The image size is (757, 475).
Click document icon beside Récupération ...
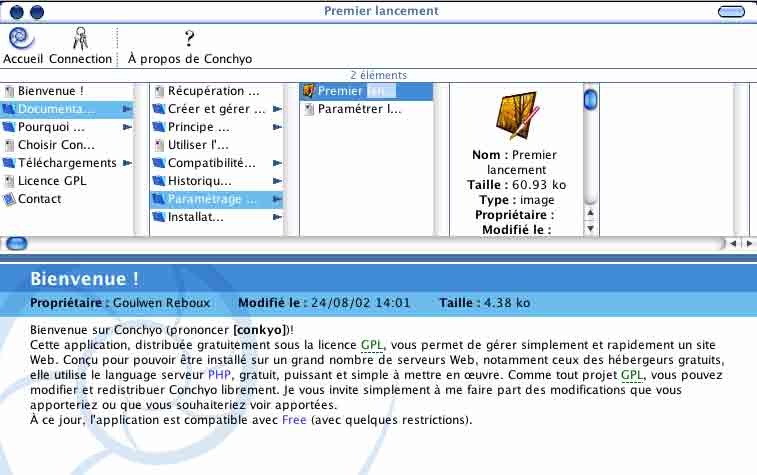159,91
